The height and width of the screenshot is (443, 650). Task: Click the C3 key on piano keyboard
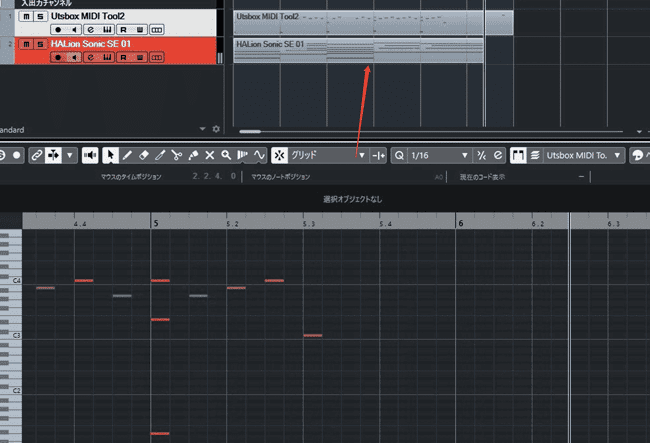[x=11, y=336]
